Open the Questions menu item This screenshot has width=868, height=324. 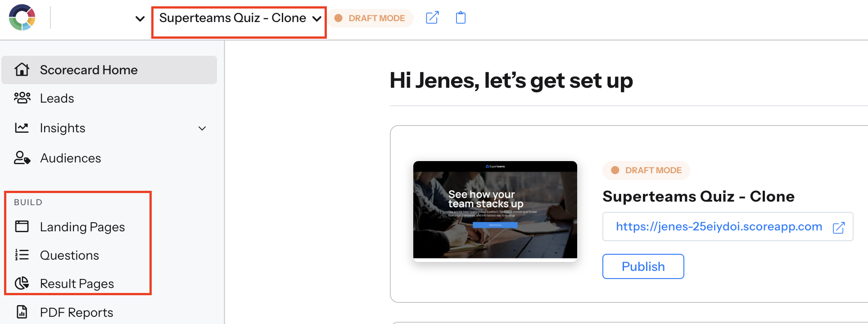[x=69, y=255]
